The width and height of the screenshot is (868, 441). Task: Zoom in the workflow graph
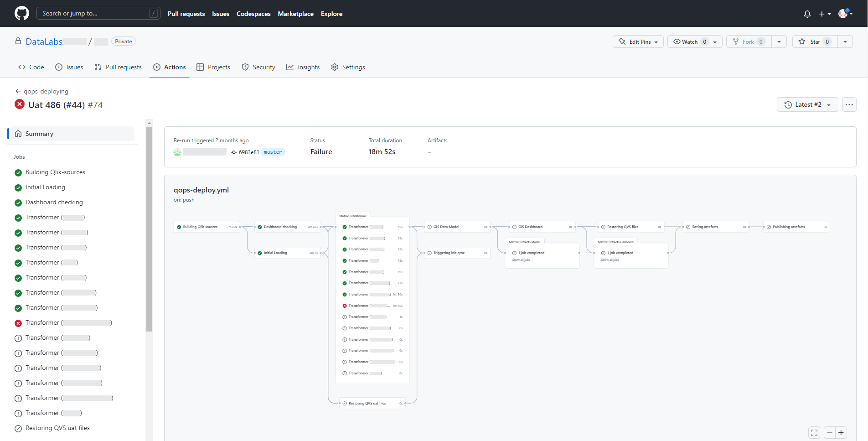pos(841,433)
